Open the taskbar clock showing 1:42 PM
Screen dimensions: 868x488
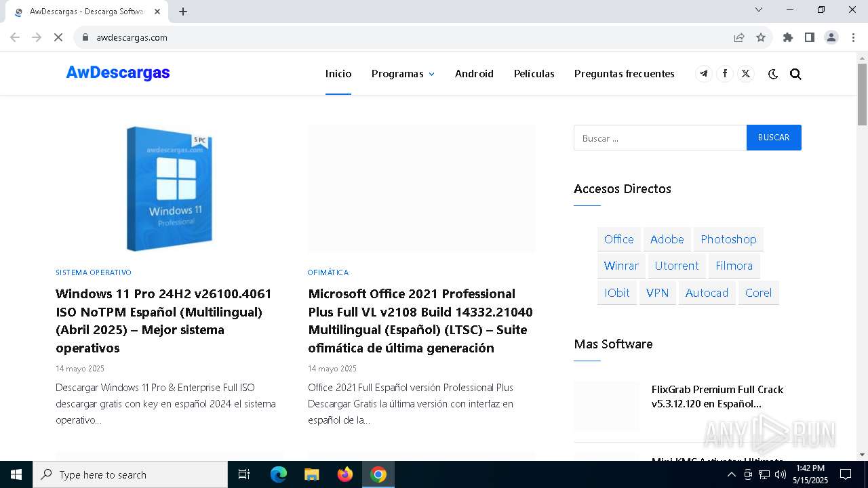[x=810, y=474]
